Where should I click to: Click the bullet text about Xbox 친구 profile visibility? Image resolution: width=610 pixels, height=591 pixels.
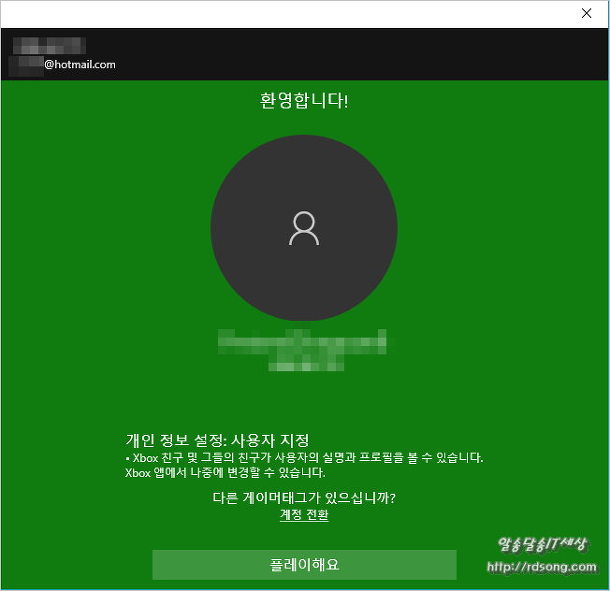coord(306,457)
